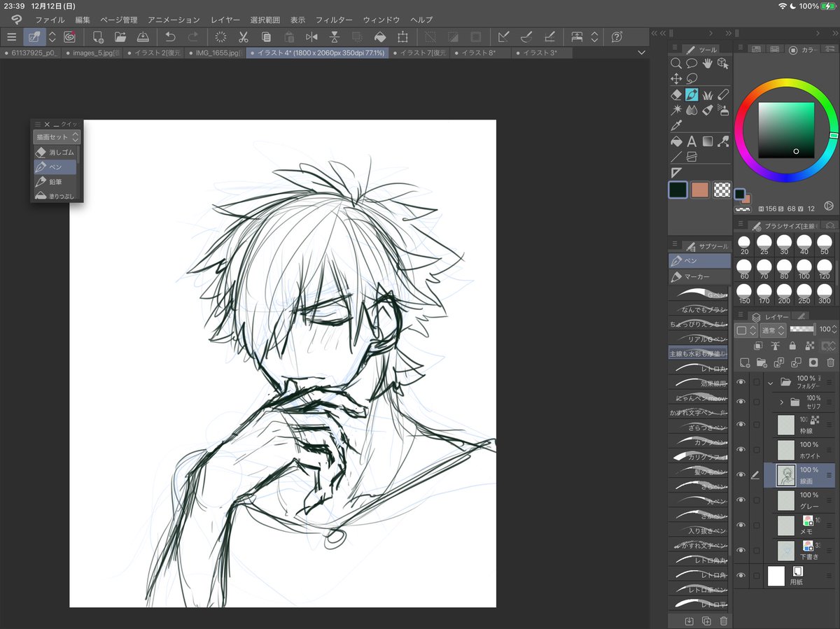840x629 pixels.
Task: Expand the セリフ layer folder
Action: click(781, 402)
